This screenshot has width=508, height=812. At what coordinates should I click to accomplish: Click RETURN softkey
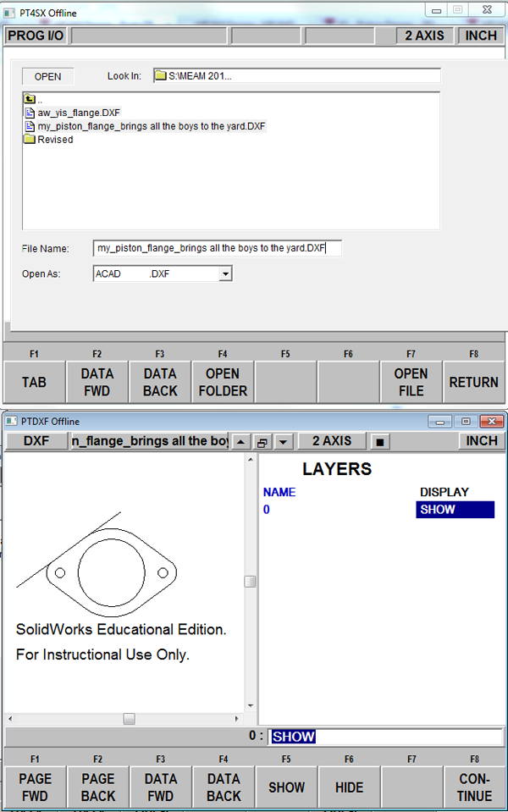point(474,382)
